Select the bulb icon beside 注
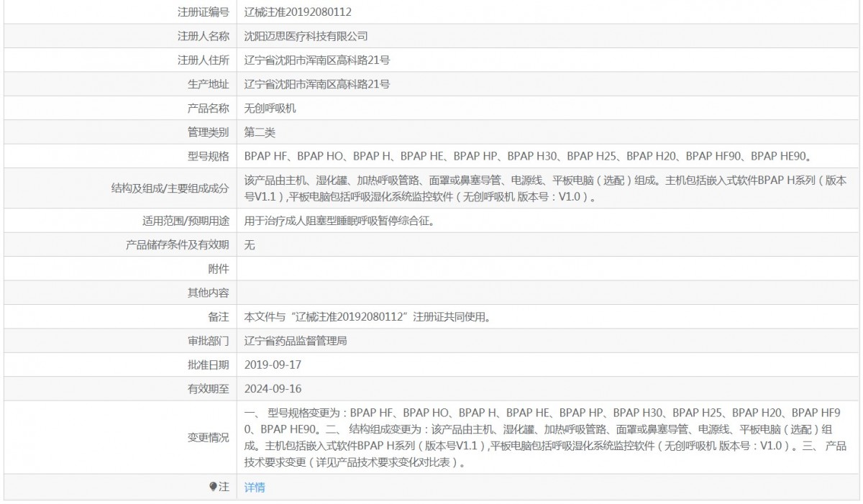This screenshot has width=863, height=504. (213, 487)
